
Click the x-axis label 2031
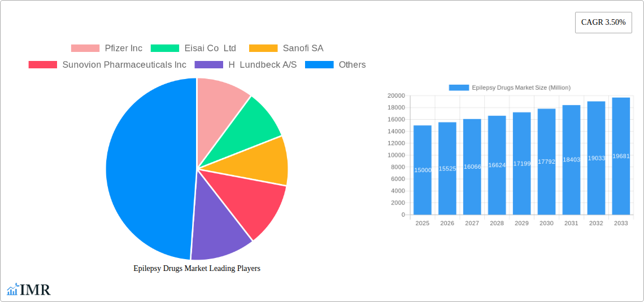pyautogui.click(x=571, y=223)
